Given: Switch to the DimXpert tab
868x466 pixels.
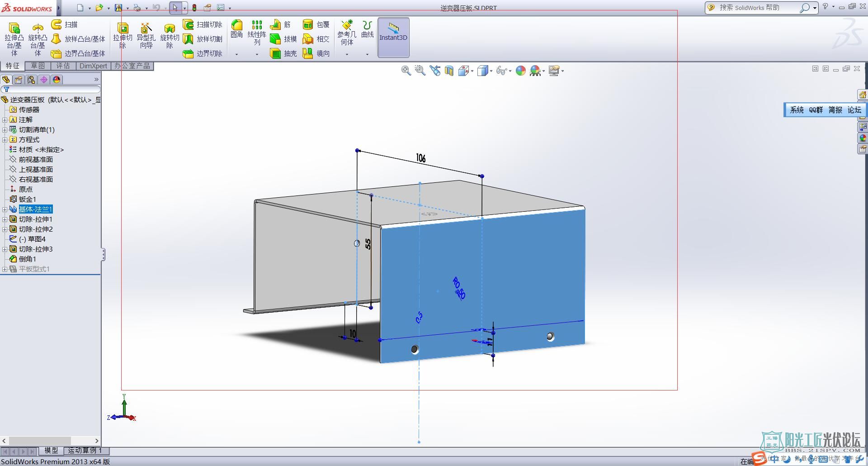Looking at the screenshot, I should coord(93,66).
